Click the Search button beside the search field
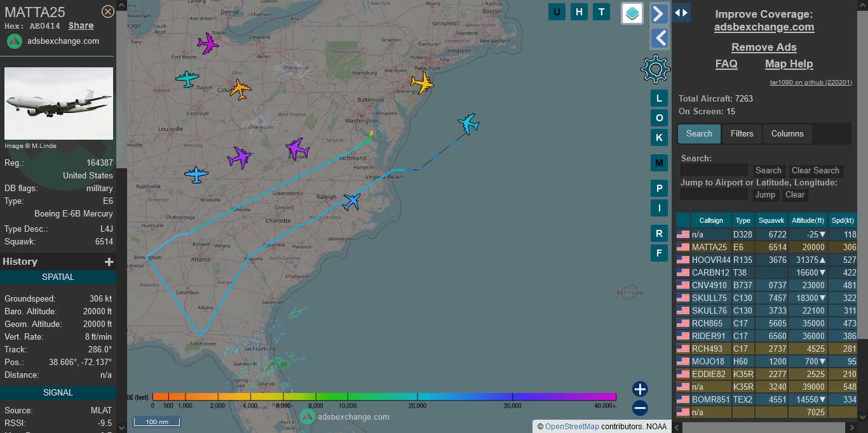Viewport: 868px width, 433px height. click(768, 170)
